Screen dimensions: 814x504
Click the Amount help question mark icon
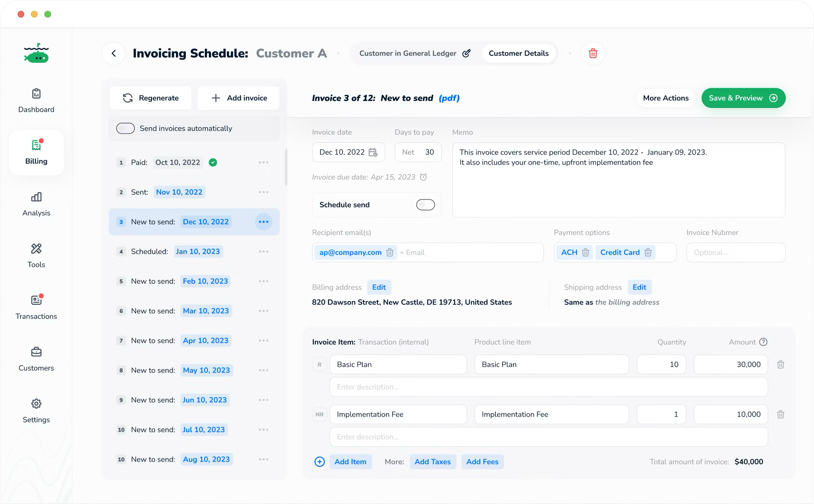coord(763,342)
